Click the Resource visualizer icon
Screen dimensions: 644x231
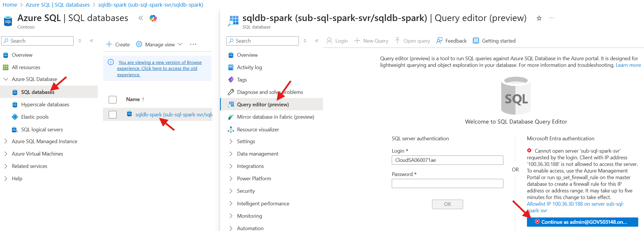(x=231, y=130)
